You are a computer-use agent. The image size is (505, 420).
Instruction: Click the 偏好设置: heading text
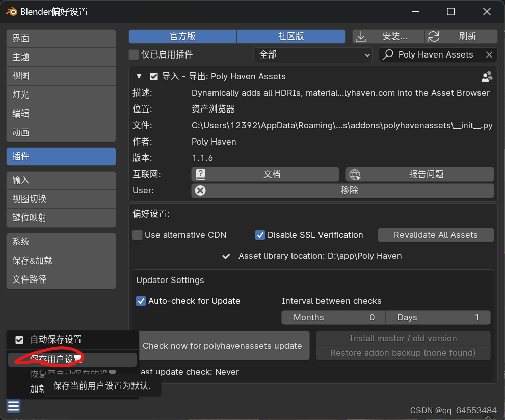pyautogui.click(x=151, y=214)
